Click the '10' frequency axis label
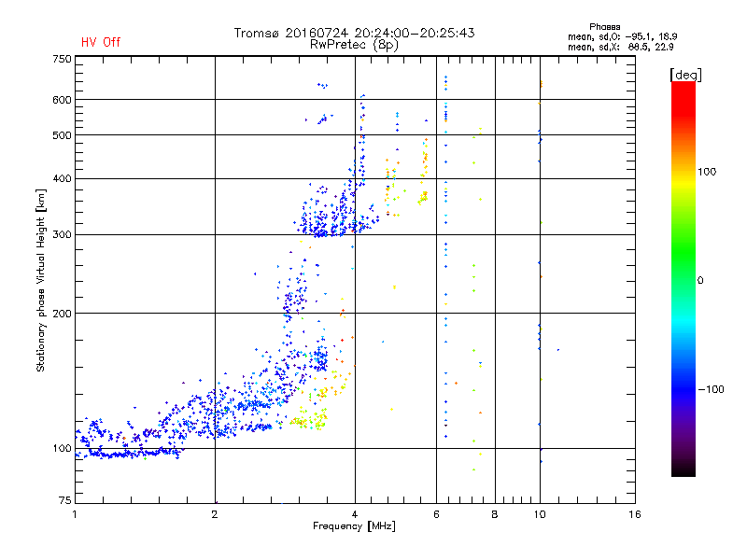This screenshot has width=747, height=560. [540, 514]
